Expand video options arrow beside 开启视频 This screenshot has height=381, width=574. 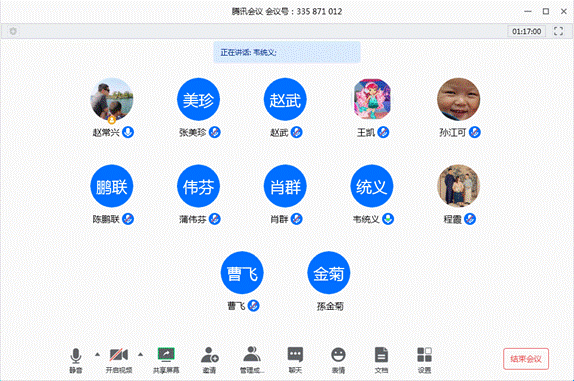[141, 354]
